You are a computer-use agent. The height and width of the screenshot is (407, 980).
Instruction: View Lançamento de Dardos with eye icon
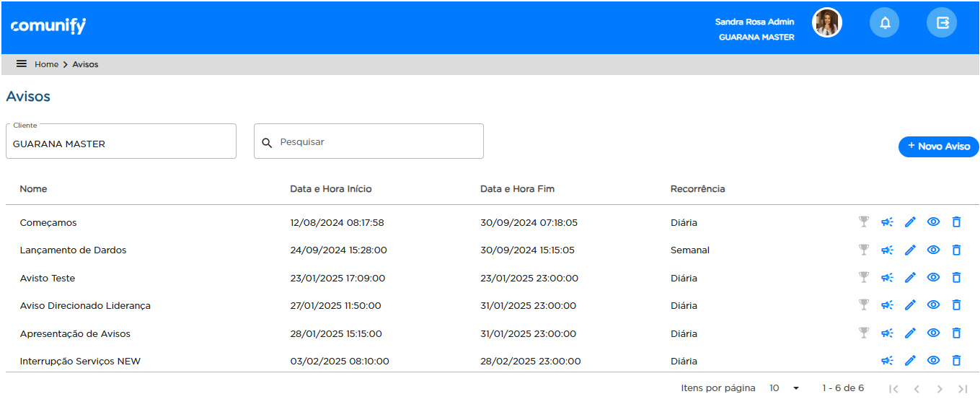(933, 250)
